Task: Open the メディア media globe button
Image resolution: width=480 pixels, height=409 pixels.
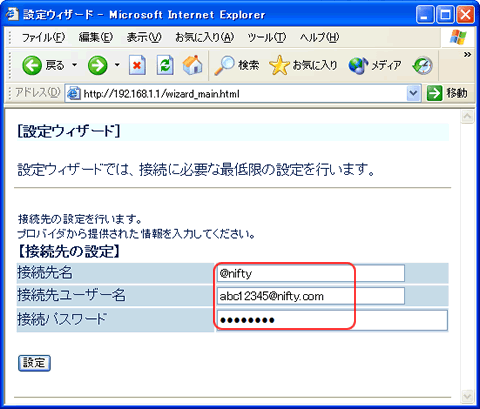Action: (375, 65)
